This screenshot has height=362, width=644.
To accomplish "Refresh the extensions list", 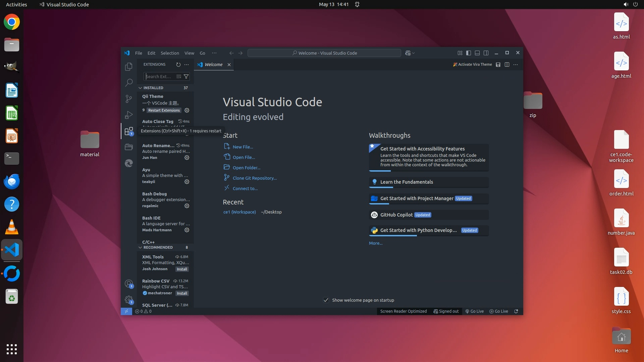I will pyautogui.click(x=178, y=64).
